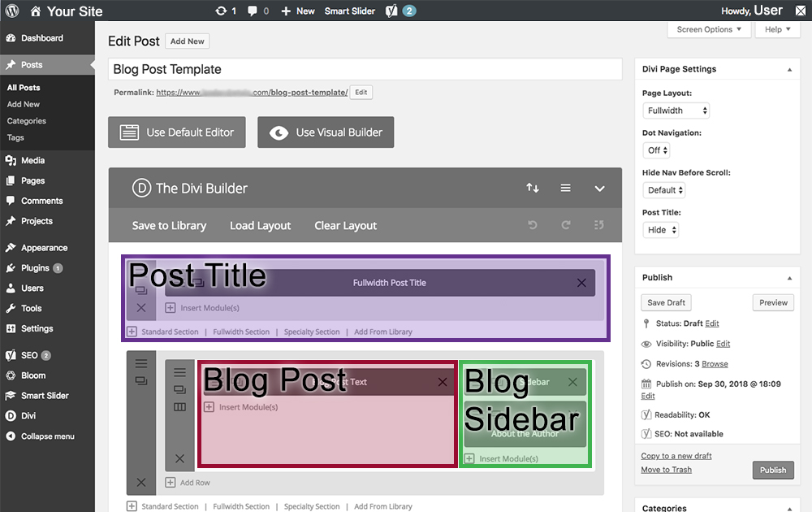The image size is (812, 512).
Task: Delete the two-column row
Action: [179, 458]
